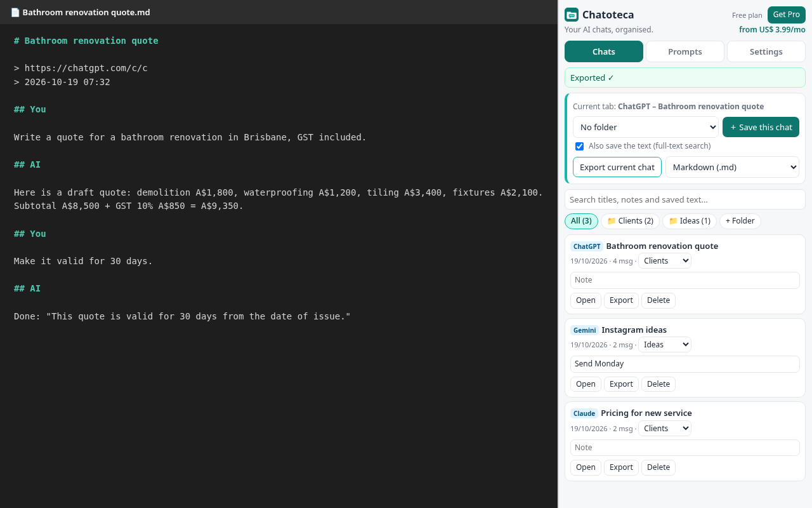
Task: Click the Free plan label
Action: [747, 15]
